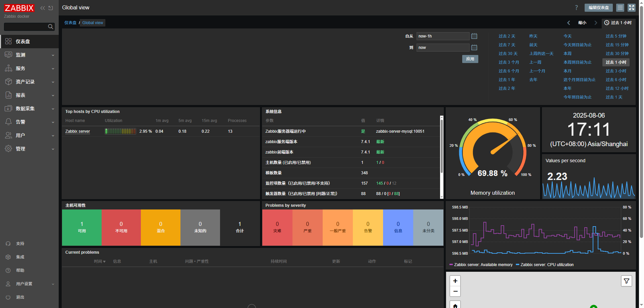The width and height of the screenshot is (644, 308).
Task: Open the help question mark icon
Action: (577, 8)
